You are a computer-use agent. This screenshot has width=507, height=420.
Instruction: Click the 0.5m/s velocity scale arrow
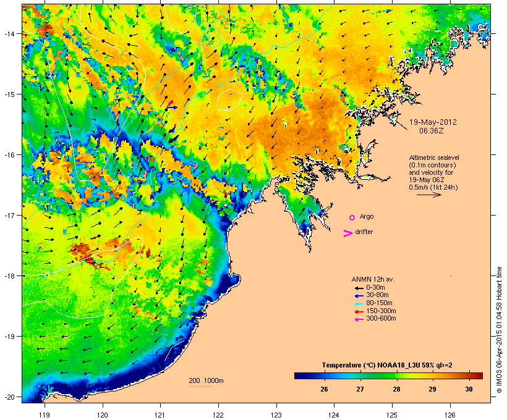pos(428,195)
